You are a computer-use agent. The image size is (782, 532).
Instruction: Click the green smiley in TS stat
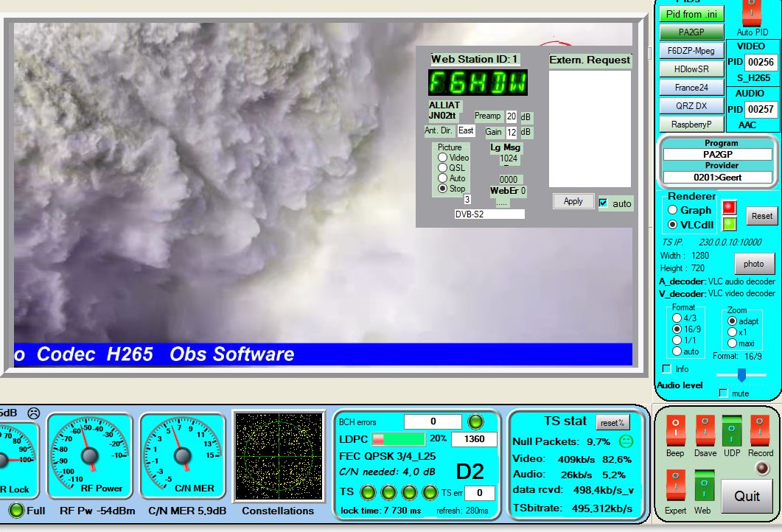click(626, 441)
